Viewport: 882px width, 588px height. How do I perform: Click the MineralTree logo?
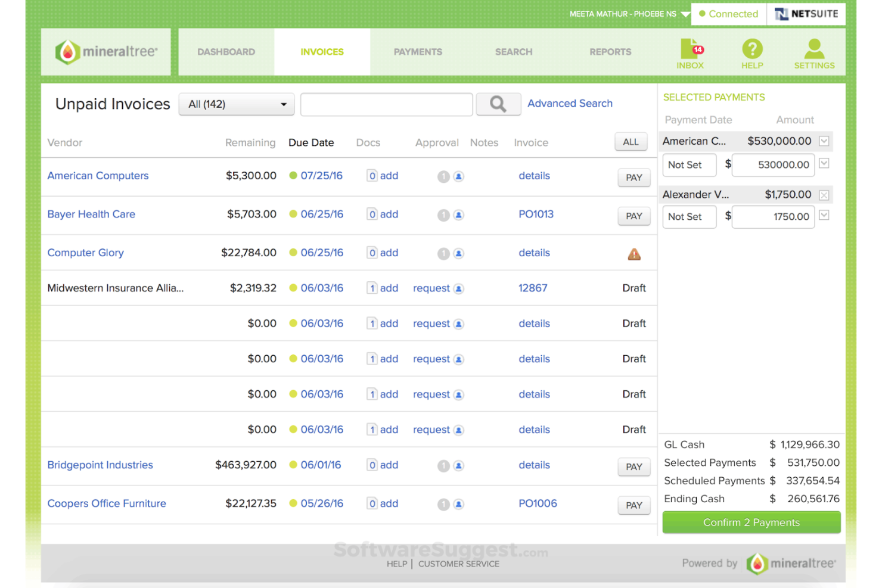click(105, 51)
